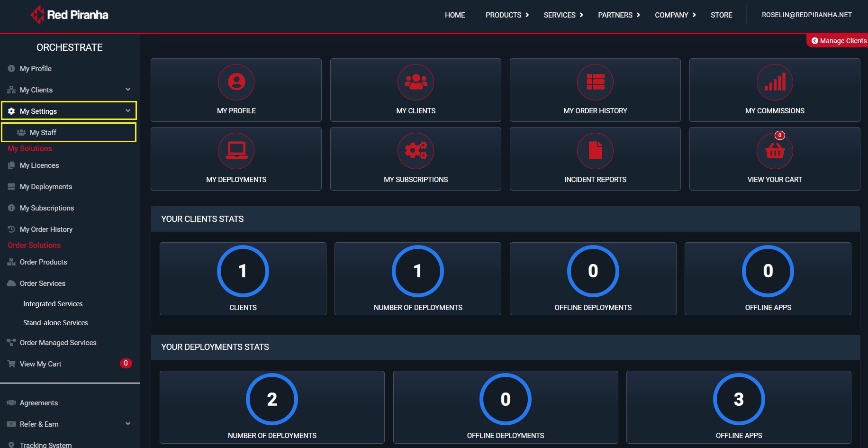Click the Your Deployments Stats heading
The width and height of the screenshot is (868, 448).
tap(215, 347)
